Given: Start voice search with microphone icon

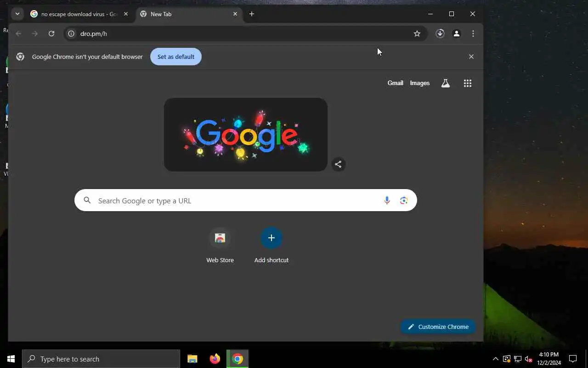Looking at the screenshot, I should click(387, 201).
